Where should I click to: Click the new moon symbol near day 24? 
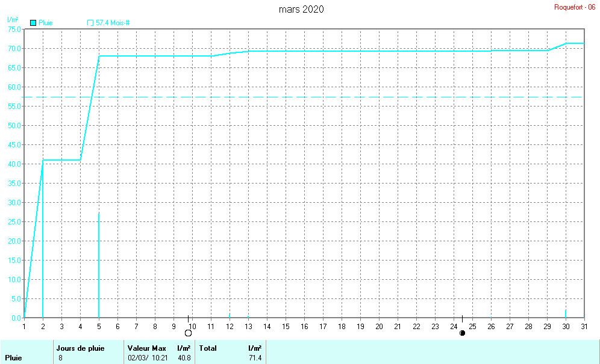pos(462,333)
